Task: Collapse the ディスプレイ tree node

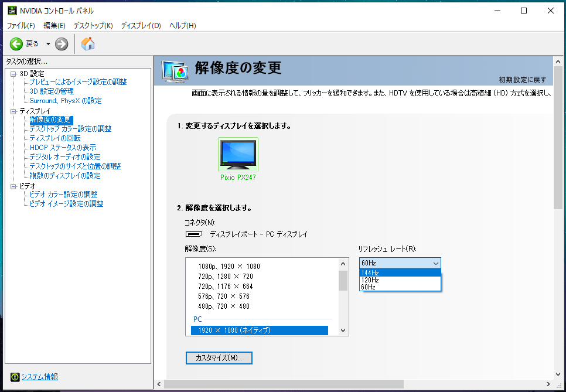Action: click(x=13, y=111)
